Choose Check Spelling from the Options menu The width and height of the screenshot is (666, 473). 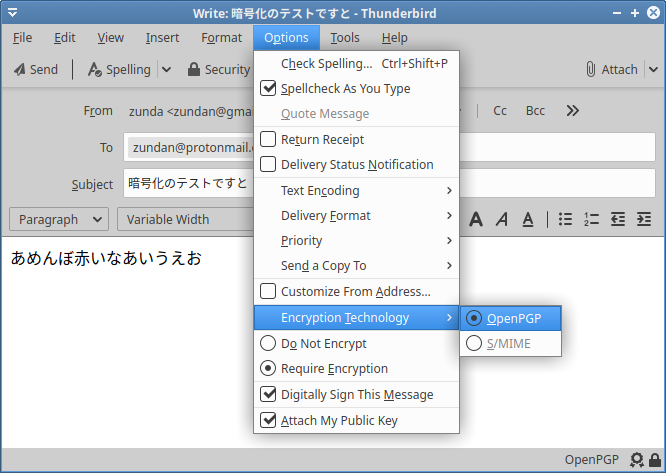click(x=356, y=64)
